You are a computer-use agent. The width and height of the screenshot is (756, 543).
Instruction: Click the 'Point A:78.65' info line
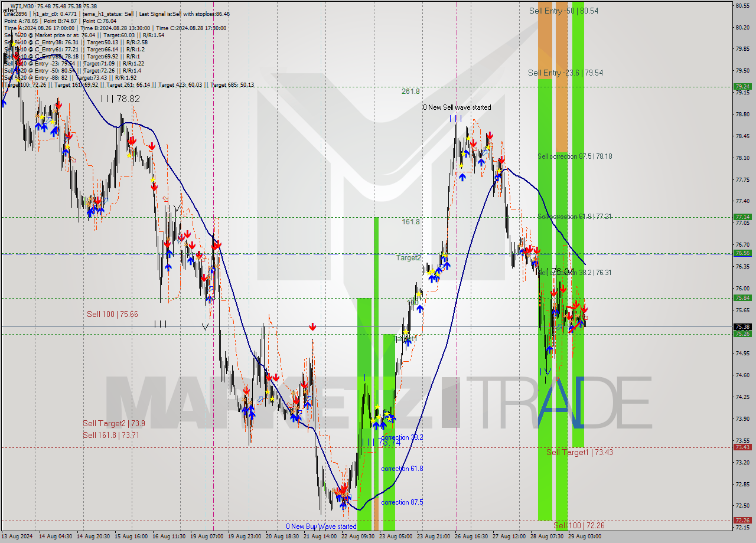(22, 21)
